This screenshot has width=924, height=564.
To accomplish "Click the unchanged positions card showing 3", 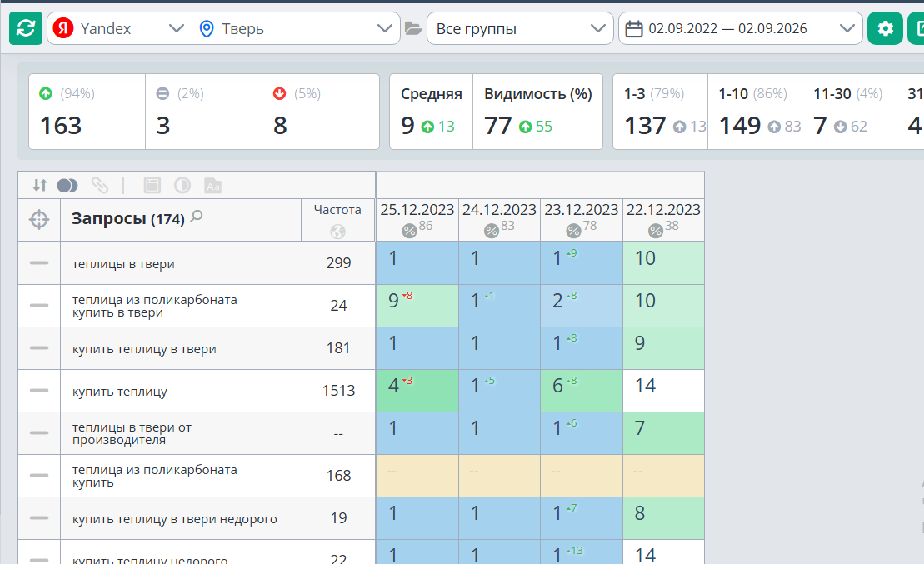I will pos(203,112).
